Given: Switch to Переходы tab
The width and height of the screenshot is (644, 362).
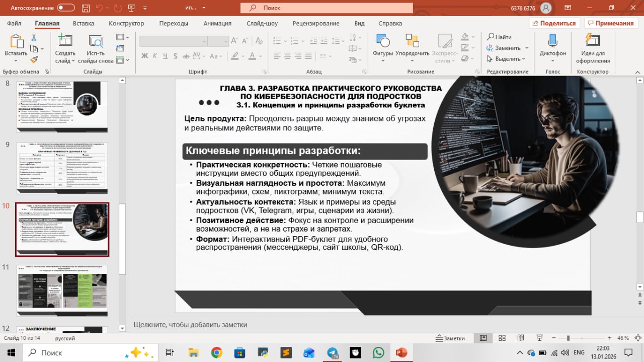Looking at the screenshot, I should pyautogui.click(x=174, y=23).
